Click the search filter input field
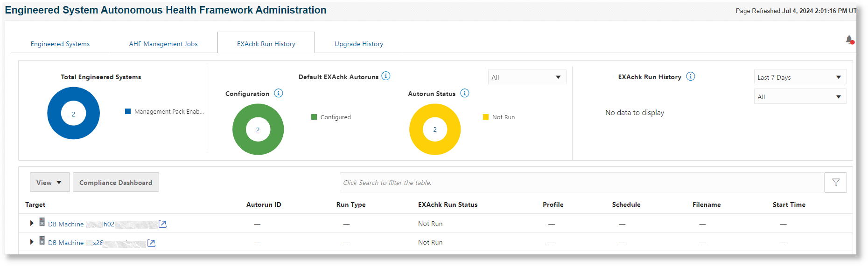The height and width of the screenshot is (266, 868). point(582,183)
